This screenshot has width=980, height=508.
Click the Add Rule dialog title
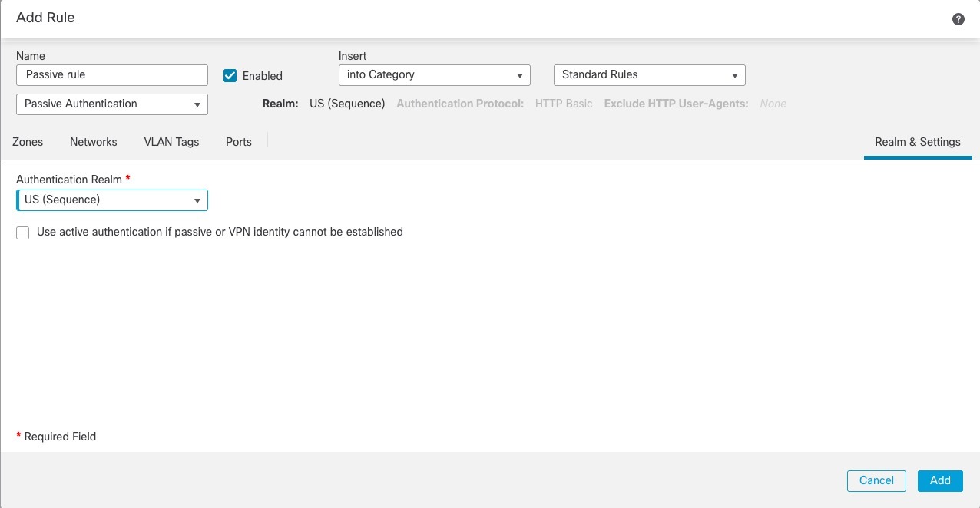point(45,17)
